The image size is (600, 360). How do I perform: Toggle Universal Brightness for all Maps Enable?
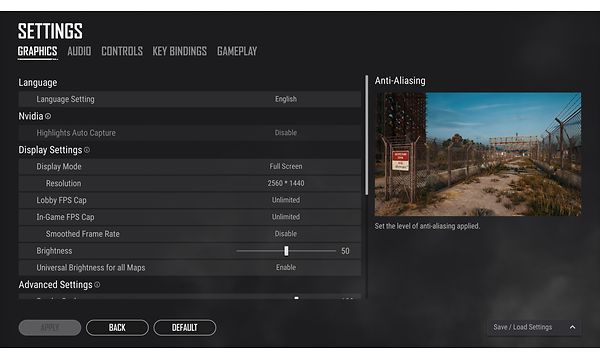coord(286,267)
